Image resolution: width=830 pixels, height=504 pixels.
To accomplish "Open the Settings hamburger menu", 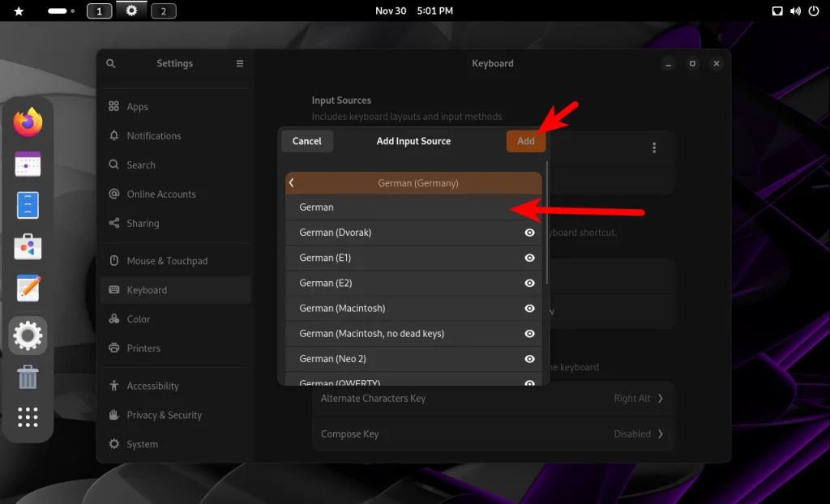I will pos(240,63).
